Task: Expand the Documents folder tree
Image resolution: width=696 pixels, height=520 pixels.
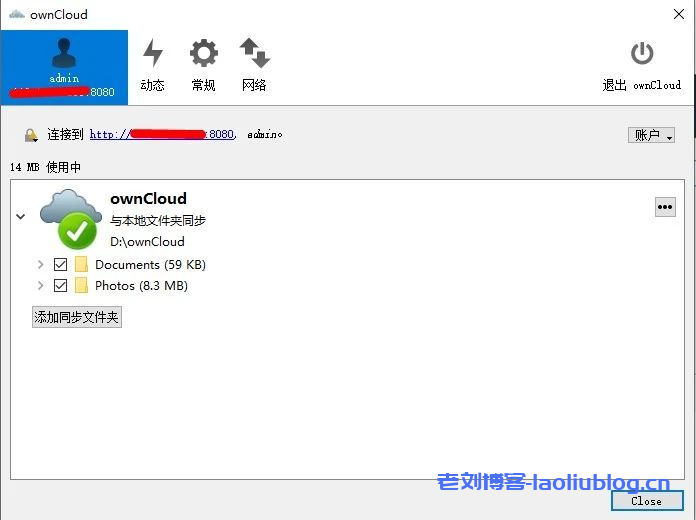Action: [x=40, y=265]
